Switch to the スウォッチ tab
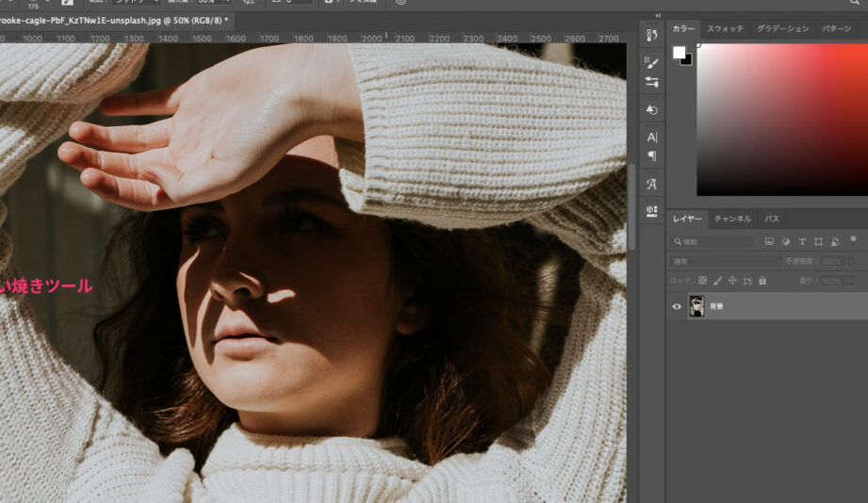This screenshot has height=503, width=868. point(725,28)
